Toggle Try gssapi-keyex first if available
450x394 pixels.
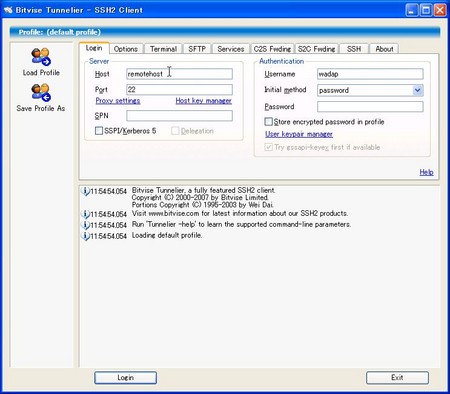pos(269,147)
